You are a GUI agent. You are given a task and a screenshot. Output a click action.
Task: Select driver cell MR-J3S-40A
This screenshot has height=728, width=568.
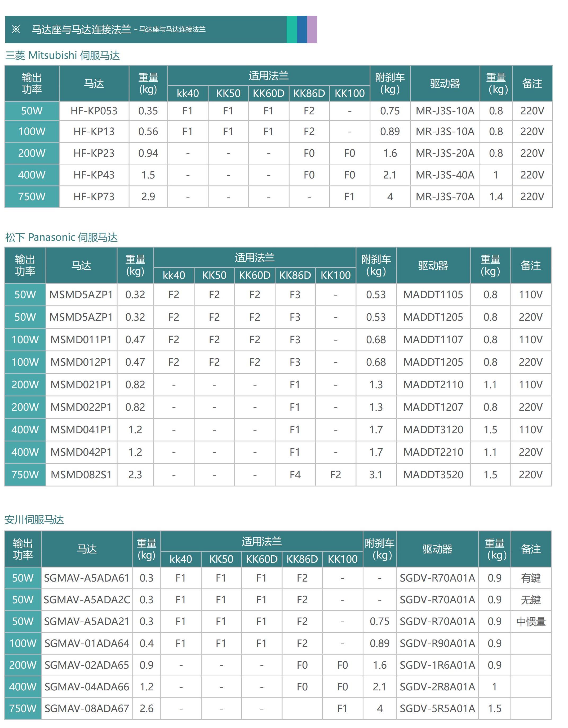pyautogui.click(x=445, y=175)
